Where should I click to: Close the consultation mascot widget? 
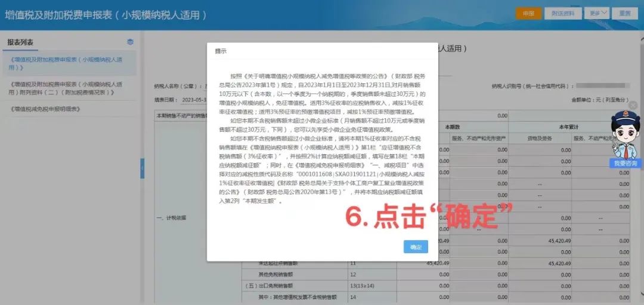click(634, 105)
